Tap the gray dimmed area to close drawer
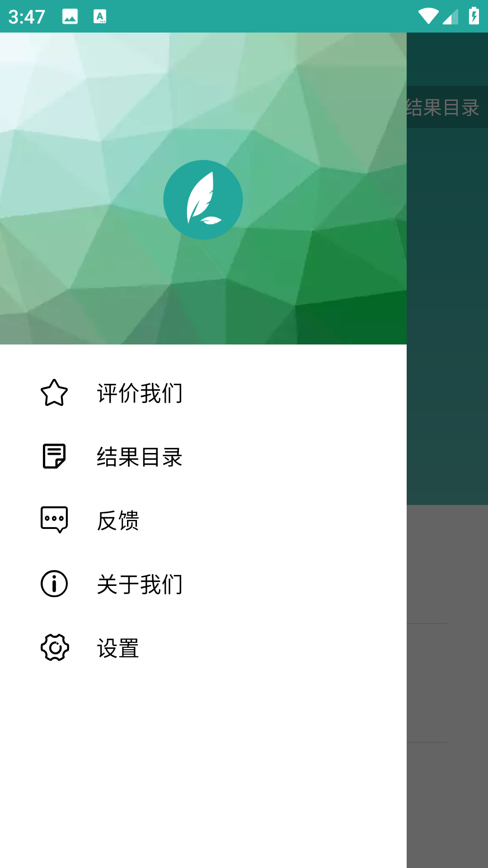 click(447, 686)
